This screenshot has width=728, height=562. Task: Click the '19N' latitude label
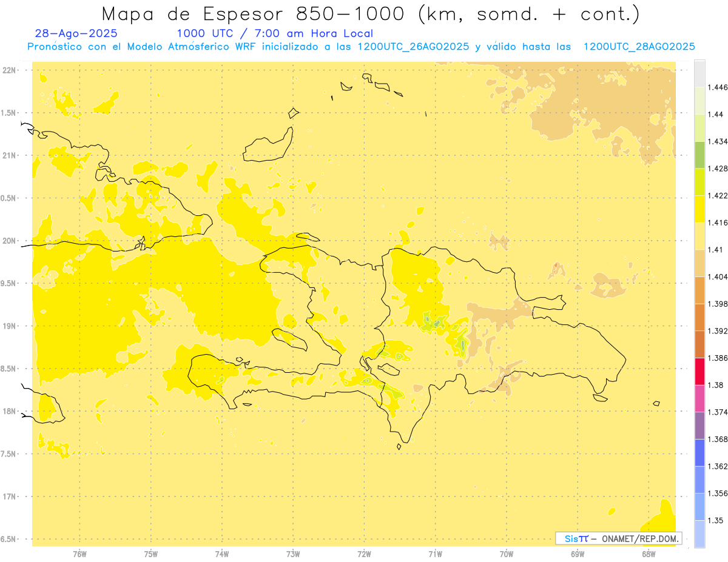[10, 326]
